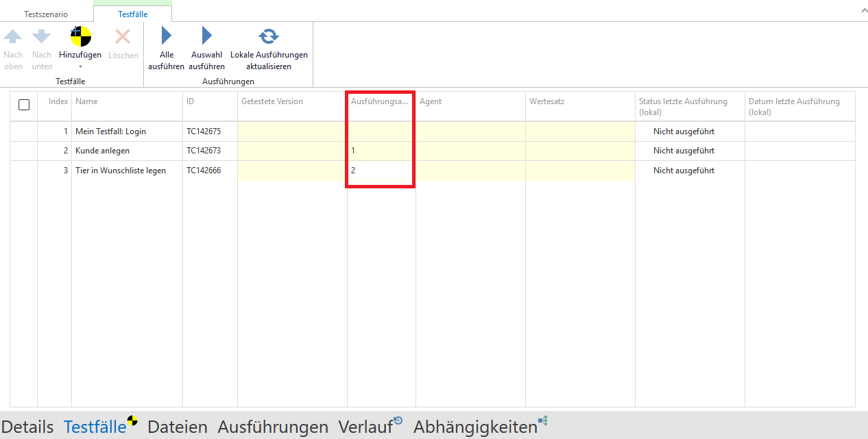Click the Hinzufügen test case icon
Image resolution: width=868 pixels, height=439 pixels.
(x=80, y=36)
